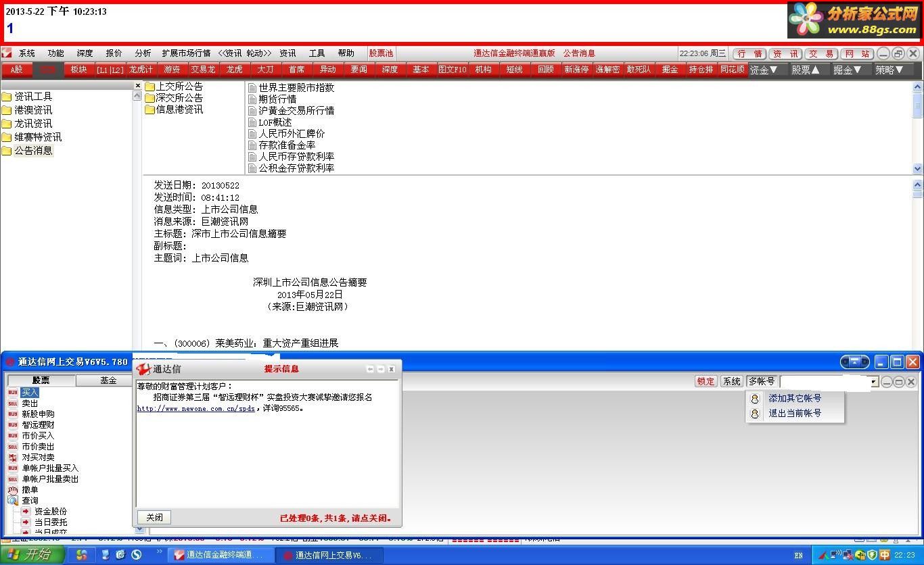Click the 交易 button at top right
The width and height of the screenshot is (924, 565).
click(821, 53)
